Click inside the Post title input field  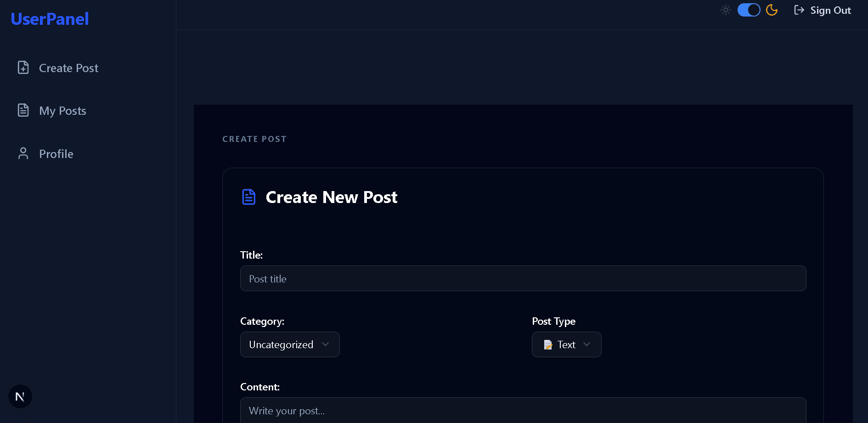coord(523,278)
